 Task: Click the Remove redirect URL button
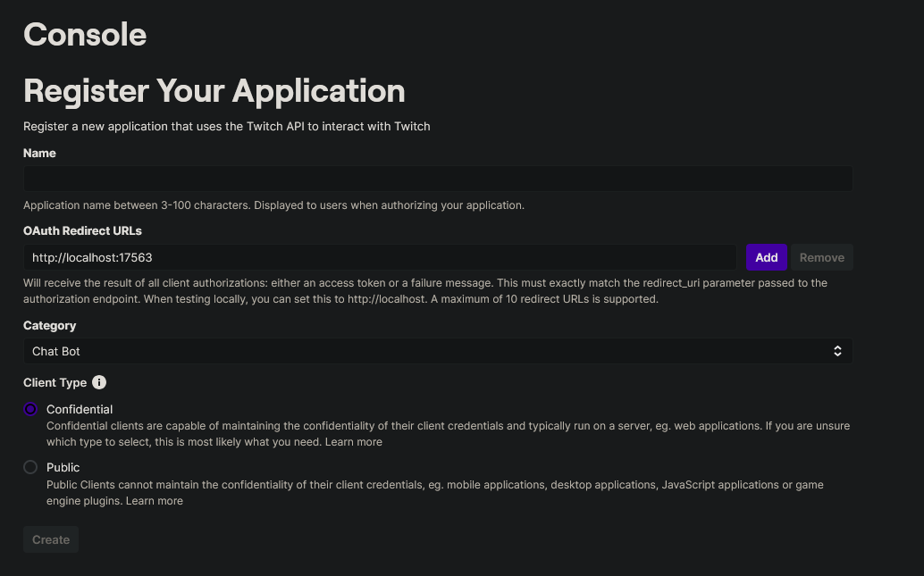tap(821, 257)
